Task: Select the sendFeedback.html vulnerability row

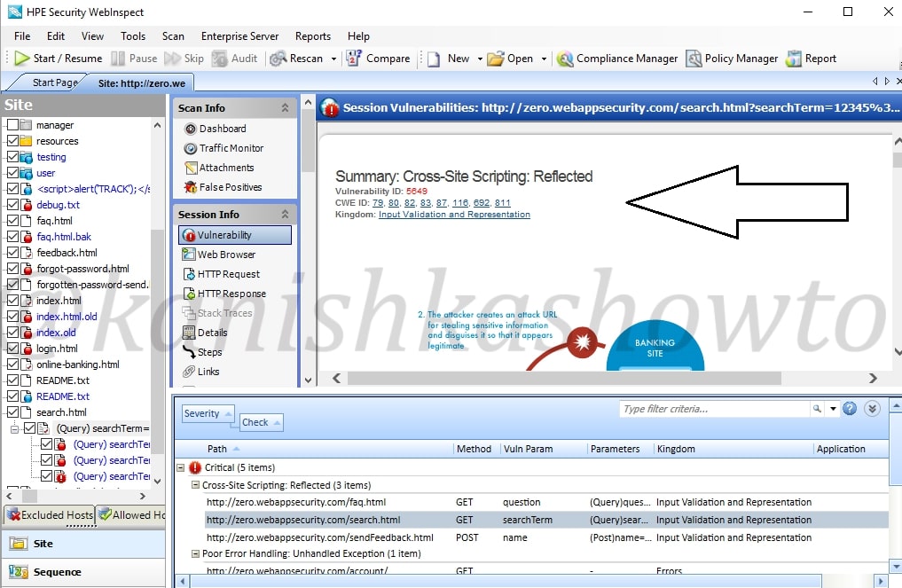Action: click(x=531, y=537)
